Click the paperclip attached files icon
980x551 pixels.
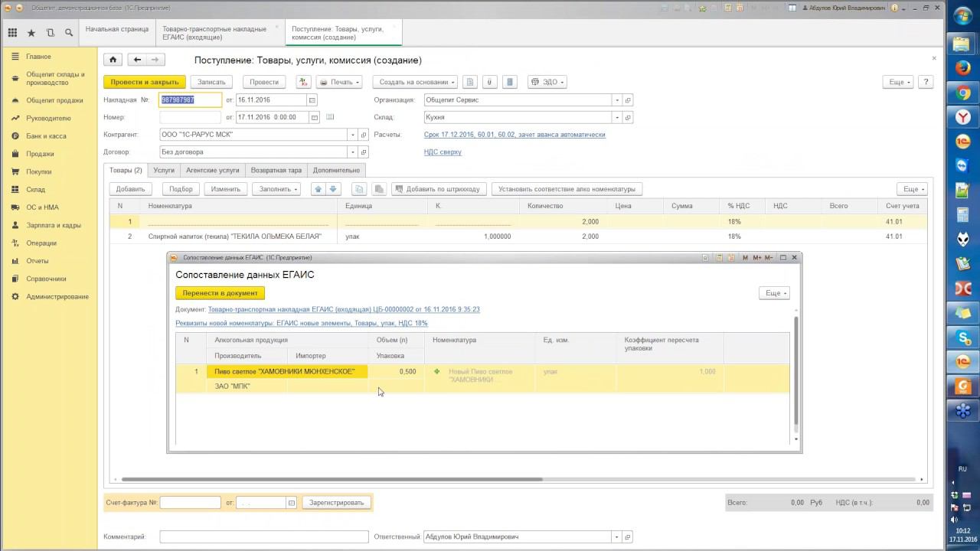(x=490, y=82)
